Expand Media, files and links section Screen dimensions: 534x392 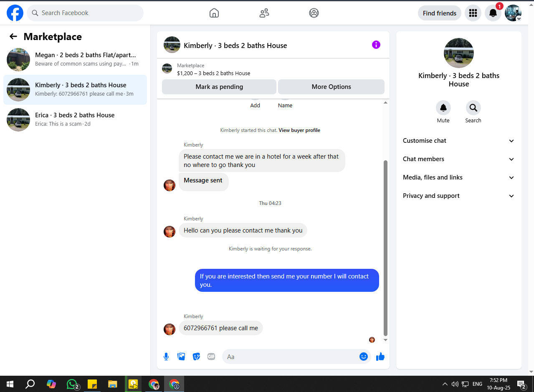(459, 177)
